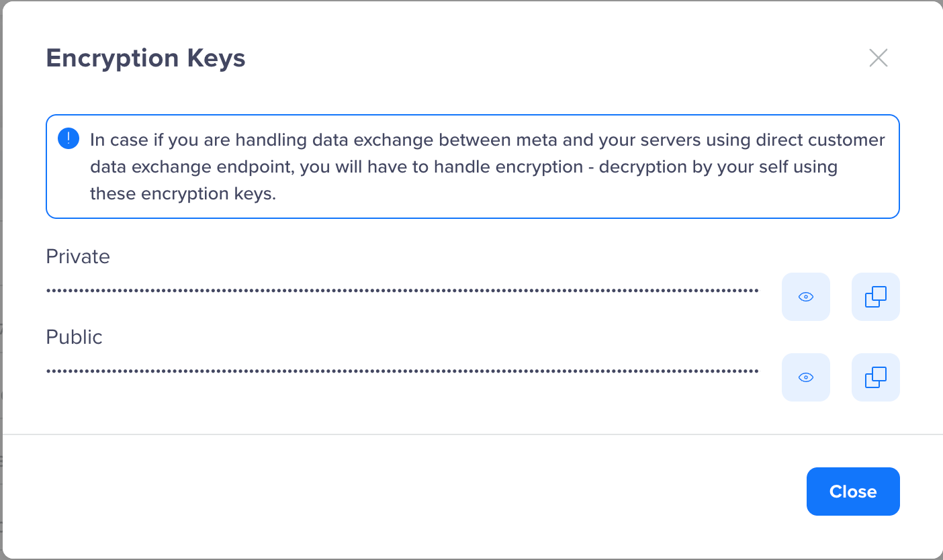This screenshot has height=560, width=943.
Task: Select the masked Public key field
Action: click(x=402, y=369)
